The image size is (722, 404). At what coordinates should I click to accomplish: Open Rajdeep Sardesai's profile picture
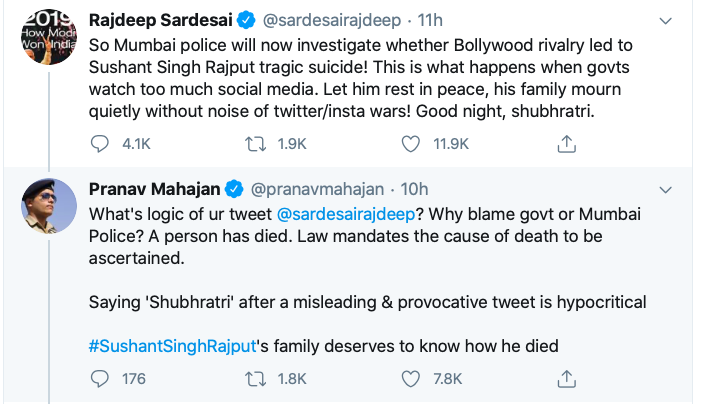[45, 40]
